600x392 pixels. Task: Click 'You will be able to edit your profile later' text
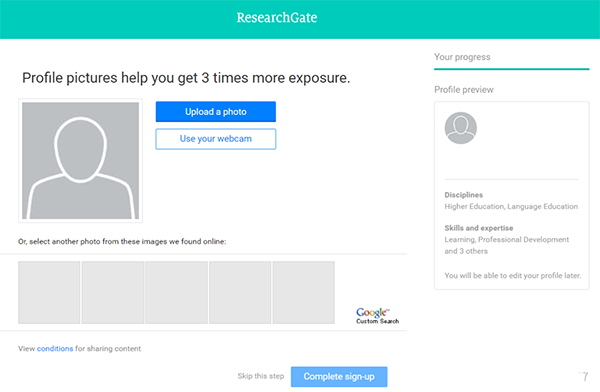(x=513, y=276)
